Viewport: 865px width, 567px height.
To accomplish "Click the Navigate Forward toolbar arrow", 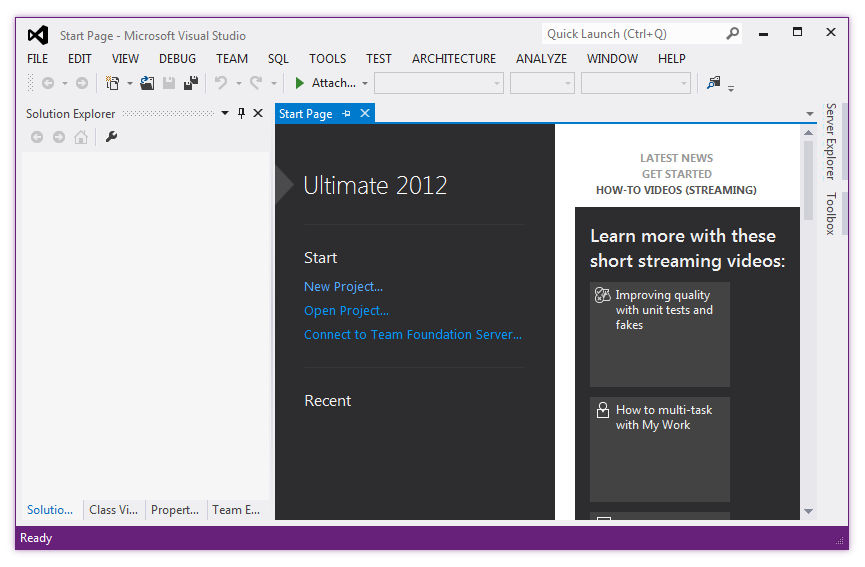I will [x=82, y=83].
